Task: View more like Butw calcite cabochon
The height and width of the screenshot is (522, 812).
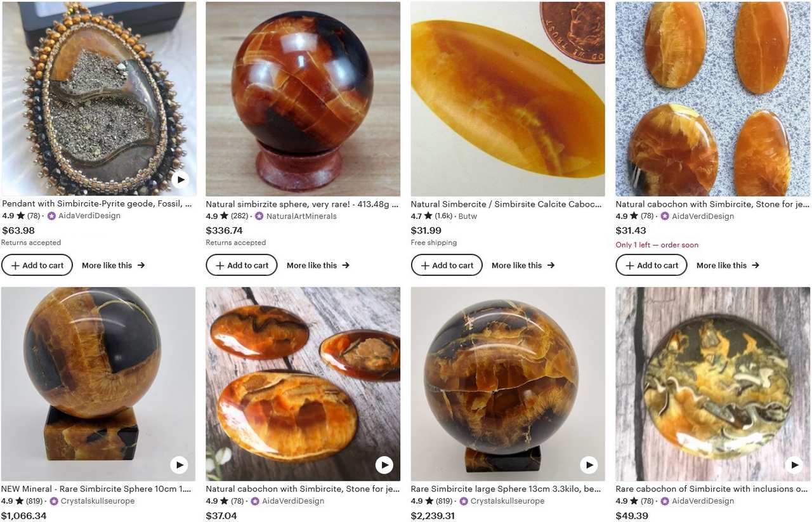Action: click(x=523, y=265)
